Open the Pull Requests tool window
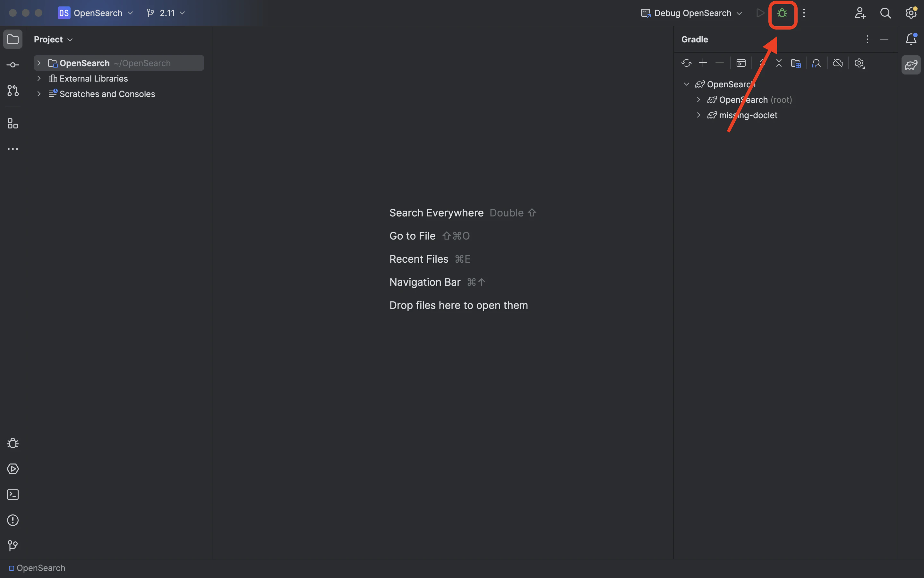The width and height of the screenshot is (924, 578). pos(13,91)
